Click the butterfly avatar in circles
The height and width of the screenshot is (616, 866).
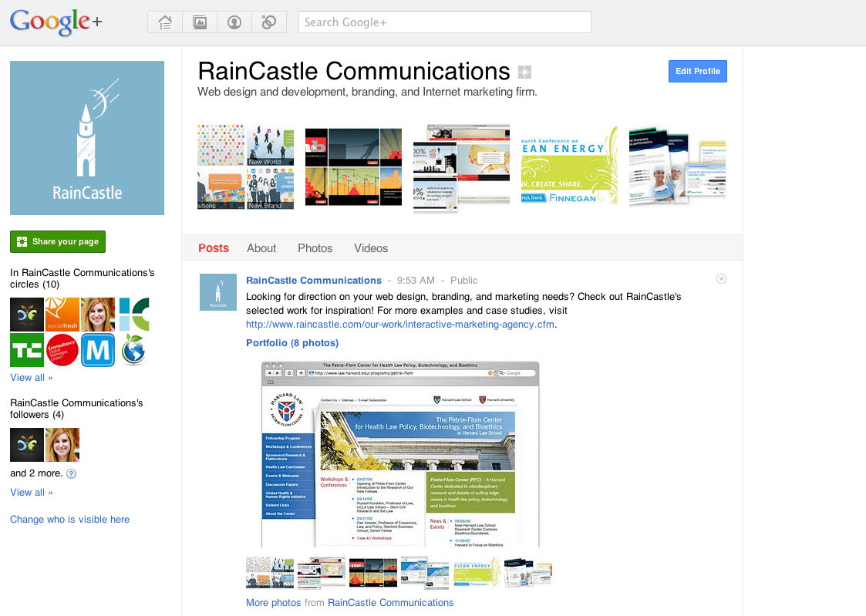[27, 315]
